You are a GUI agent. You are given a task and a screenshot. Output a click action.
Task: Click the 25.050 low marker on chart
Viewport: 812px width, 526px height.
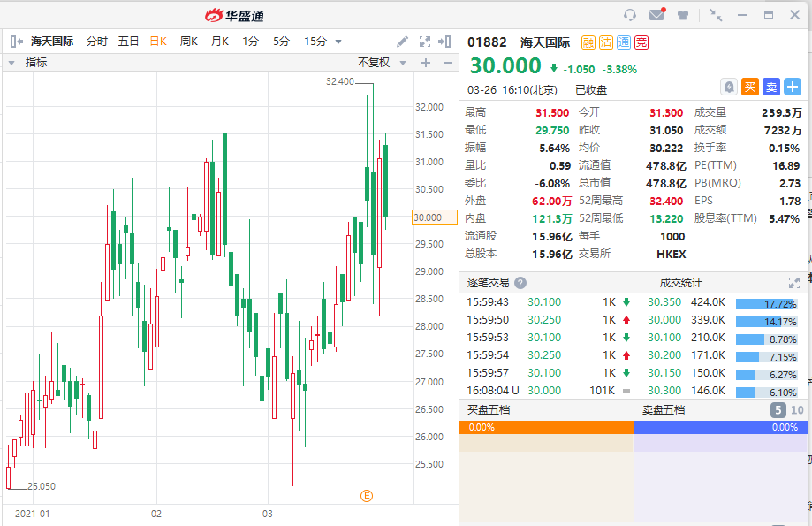pos(42,486)
